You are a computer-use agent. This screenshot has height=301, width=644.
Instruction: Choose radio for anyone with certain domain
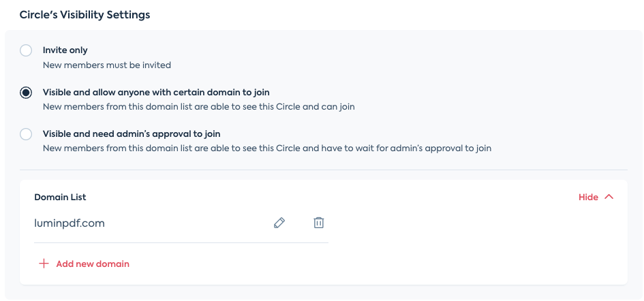click(x=26, y=93)
